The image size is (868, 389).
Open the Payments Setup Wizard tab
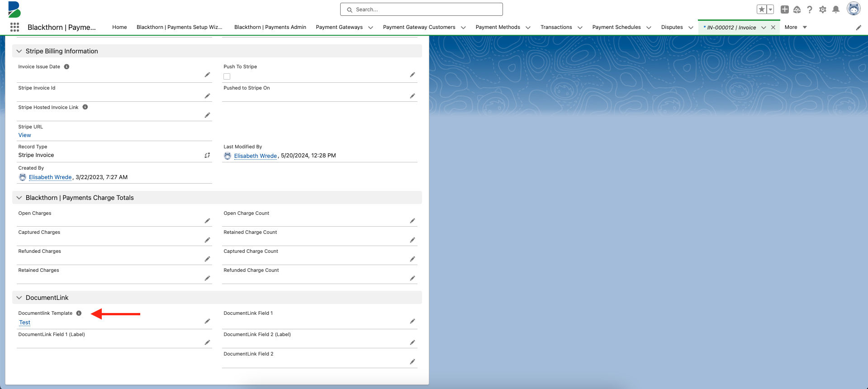tap(180, 27)
